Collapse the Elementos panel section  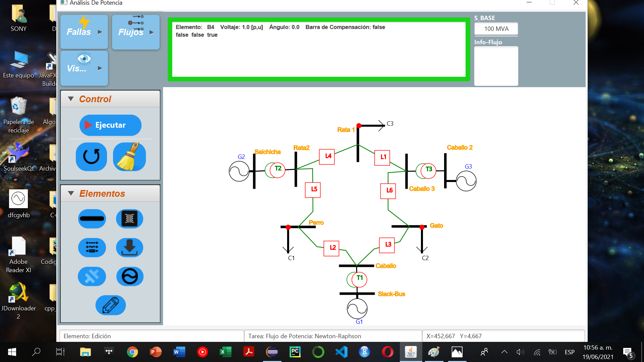pos(71,193)
